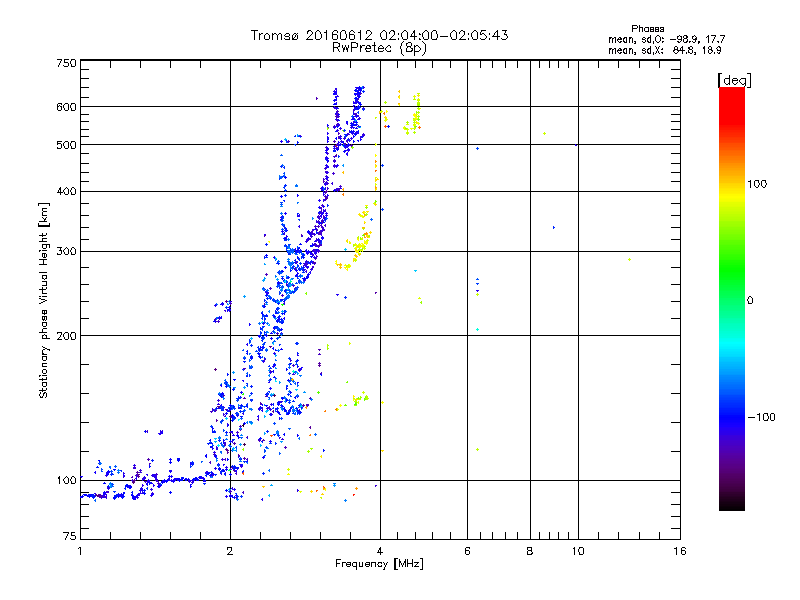Click the '[deg]' colorbar unit label
This screenshot has width=800, height=600.
[x=734, y=80]
